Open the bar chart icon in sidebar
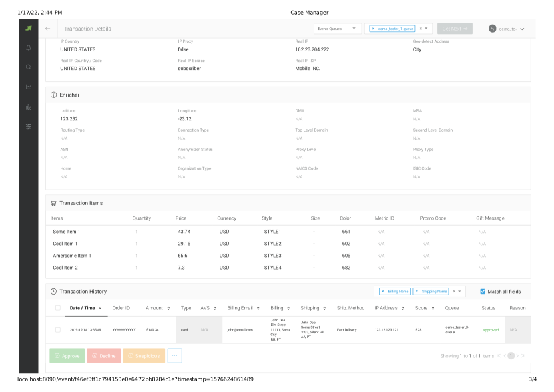This screenshot has height=392, width=554. 29,106
